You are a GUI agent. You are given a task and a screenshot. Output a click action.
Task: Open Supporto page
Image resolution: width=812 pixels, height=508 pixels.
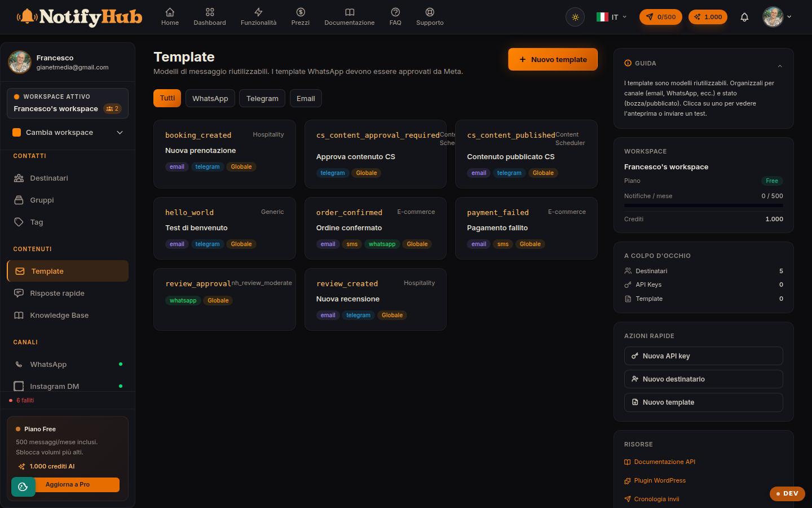tap(430, 17)
